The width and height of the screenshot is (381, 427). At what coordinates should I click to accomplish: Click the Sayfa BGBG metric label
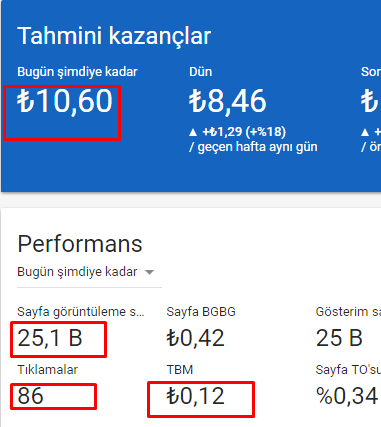tap(201, 312)
